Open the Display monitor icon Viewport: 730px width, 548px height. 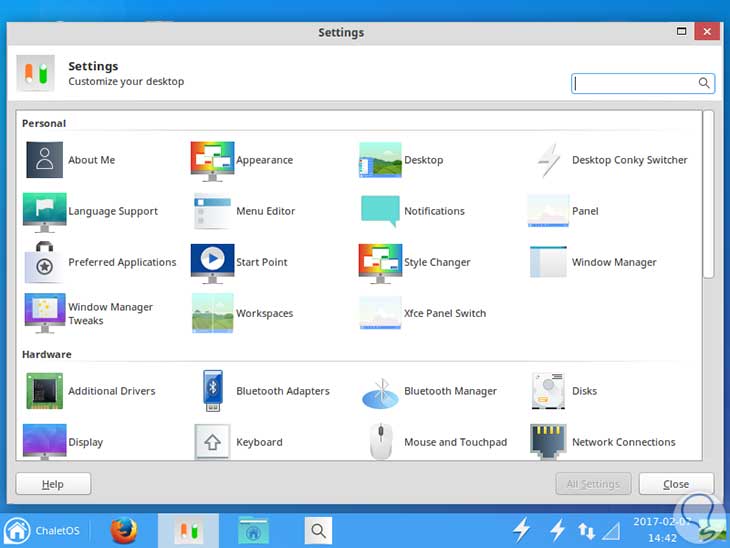coord(44,441)
